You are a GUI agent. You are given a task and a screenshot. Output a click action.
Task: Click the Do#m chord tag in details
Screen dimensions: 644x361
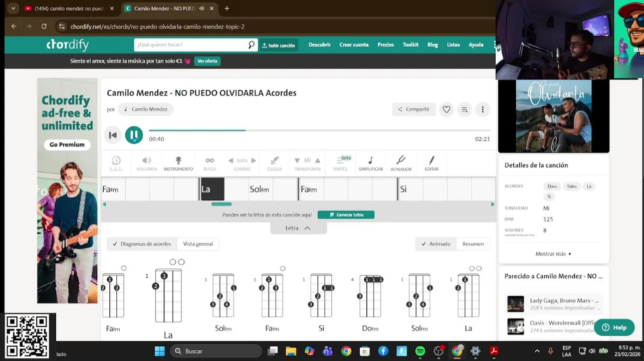point(552,186)
